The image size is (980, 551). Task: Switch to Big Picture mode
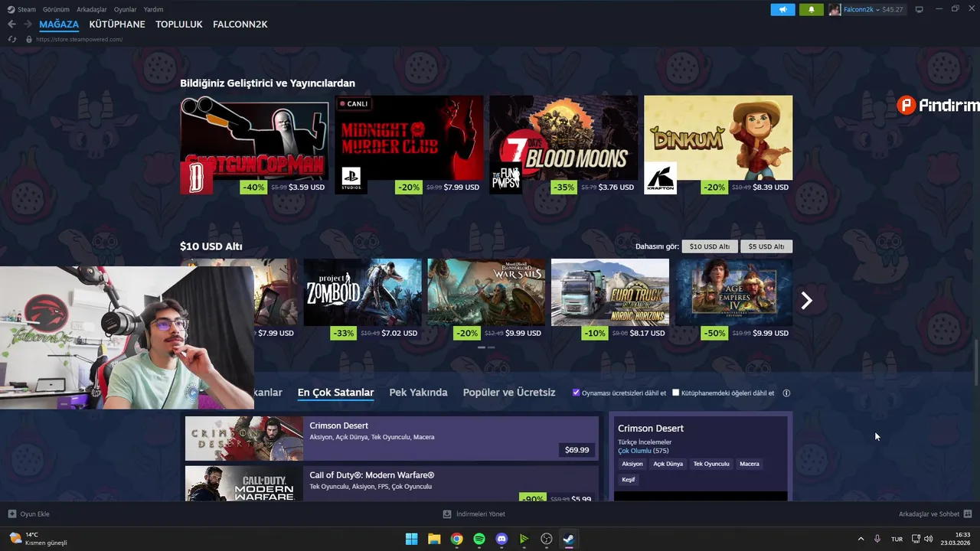click(920, 9)
